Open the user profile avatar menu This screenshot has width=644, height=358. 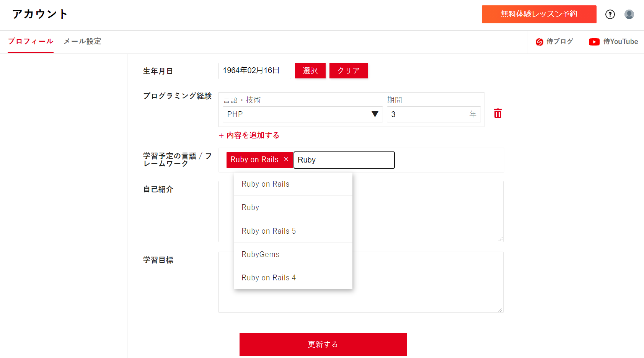[629, 15]
